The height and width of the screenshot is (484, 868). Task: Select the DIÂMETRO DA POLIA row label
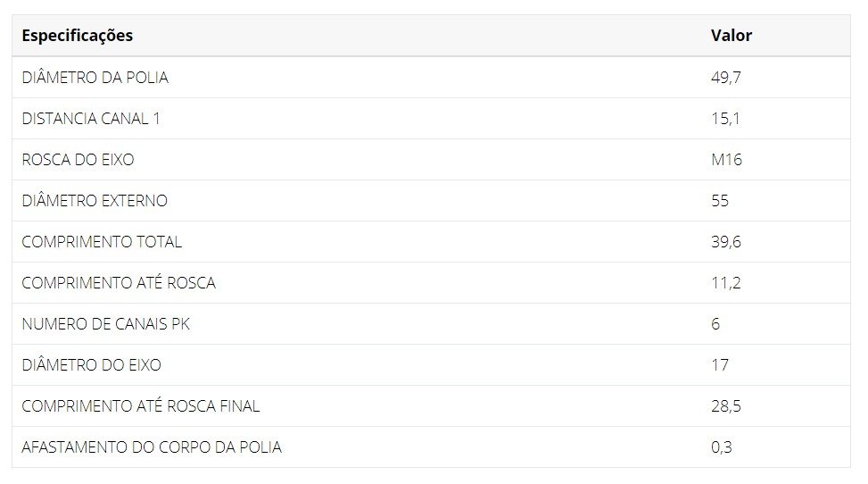click(x=95, y=77)
